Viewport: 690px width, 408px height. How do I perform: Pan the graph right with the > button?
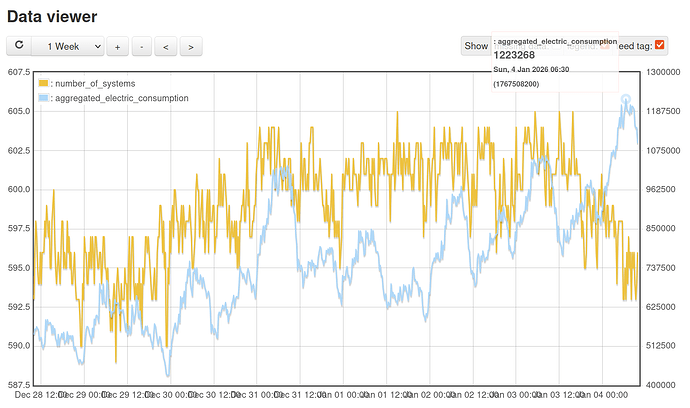coord(192,46)
